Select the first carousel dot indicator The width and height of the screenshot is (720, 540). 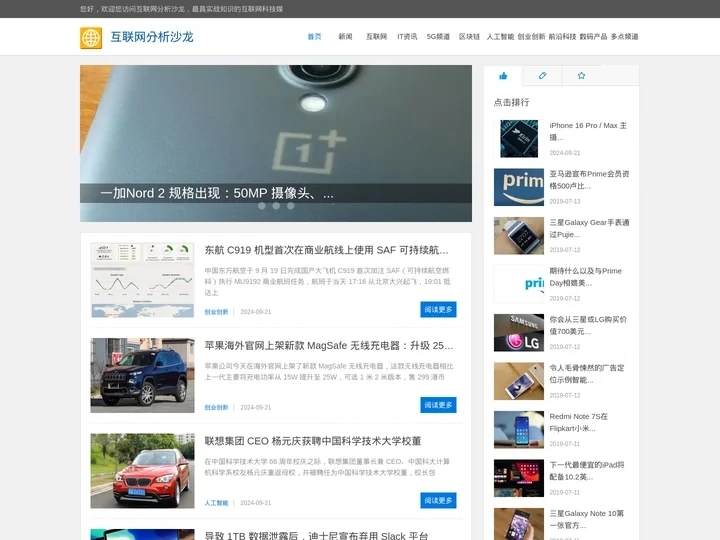(x=262, y=206)
